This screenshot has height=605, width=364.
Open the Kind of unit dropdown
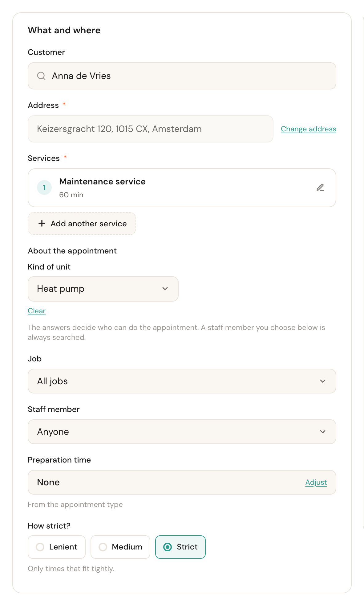pyautogui.click(x=103, y=289)
